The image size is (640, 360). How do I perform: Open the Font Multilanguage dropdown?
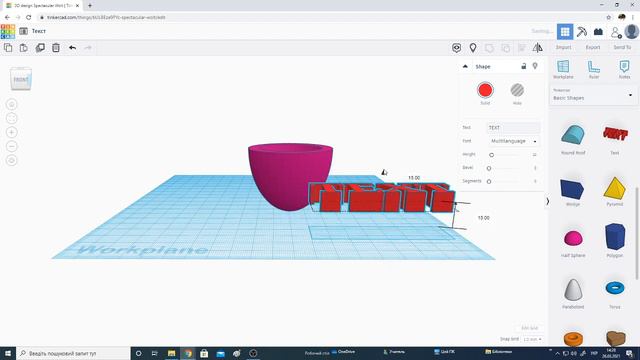[513, 141]
